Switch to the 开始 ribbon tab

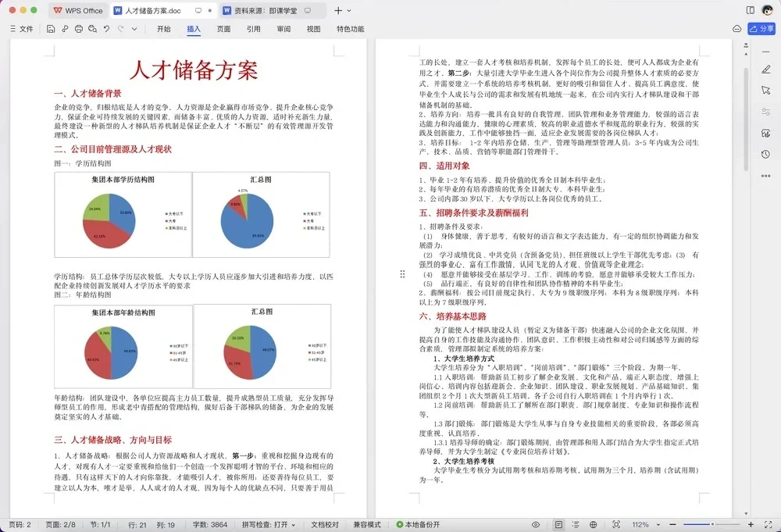164,29
